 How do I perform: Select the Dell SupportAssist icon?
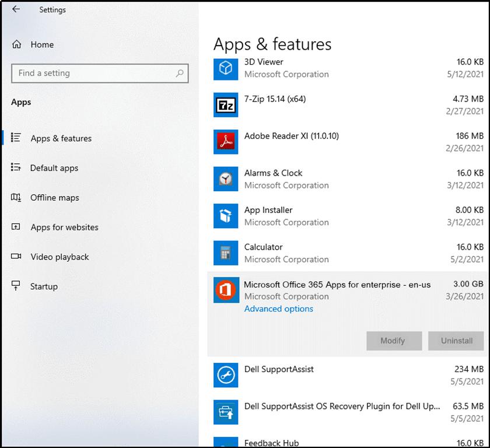click(226, 375)
